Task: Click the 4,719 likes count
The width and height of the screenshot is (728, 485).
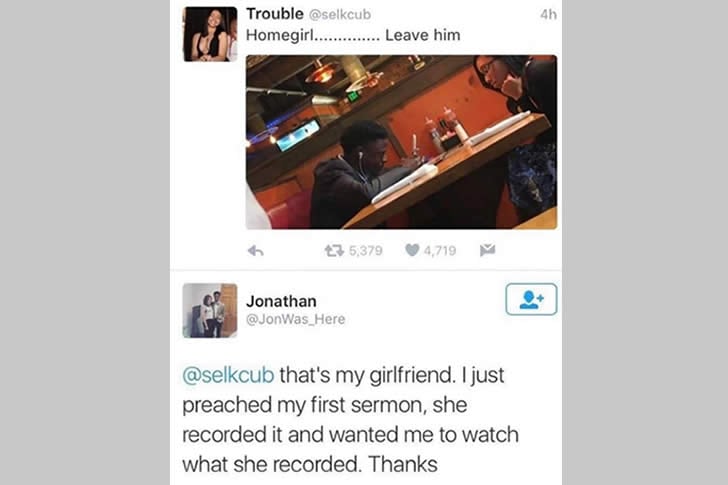Action: point(440,251)
